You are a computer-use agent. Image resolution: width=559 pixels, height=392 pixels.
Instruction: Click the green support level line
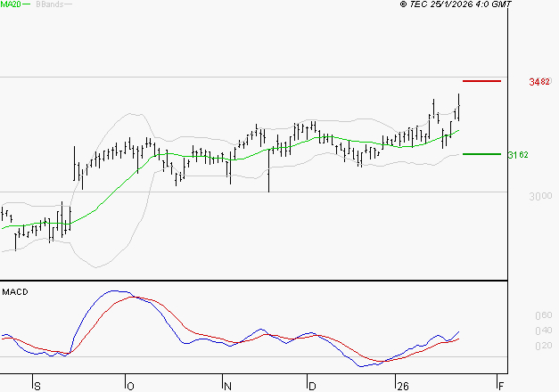pyautogui.click(x=481, y=154)
